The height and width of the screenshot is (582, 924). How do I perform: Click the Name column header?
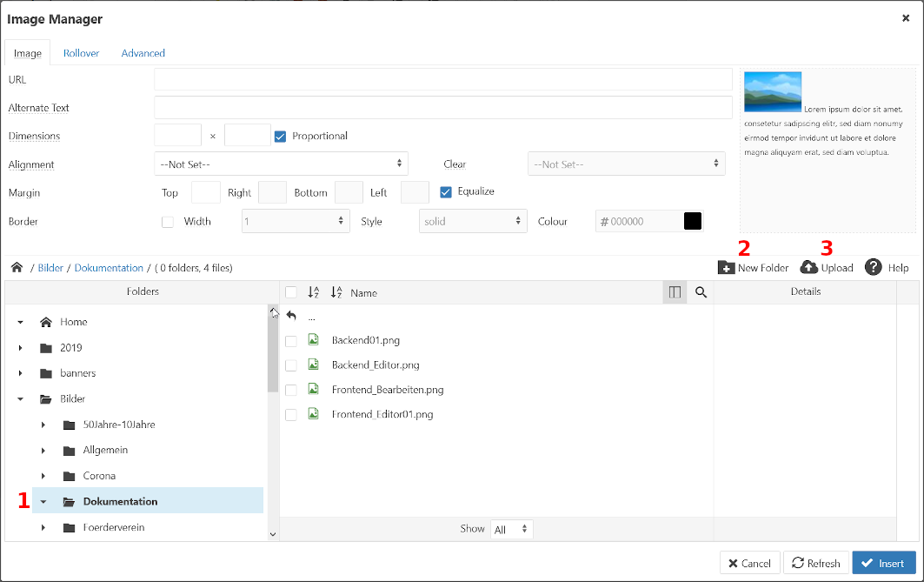tap(363, 293)
